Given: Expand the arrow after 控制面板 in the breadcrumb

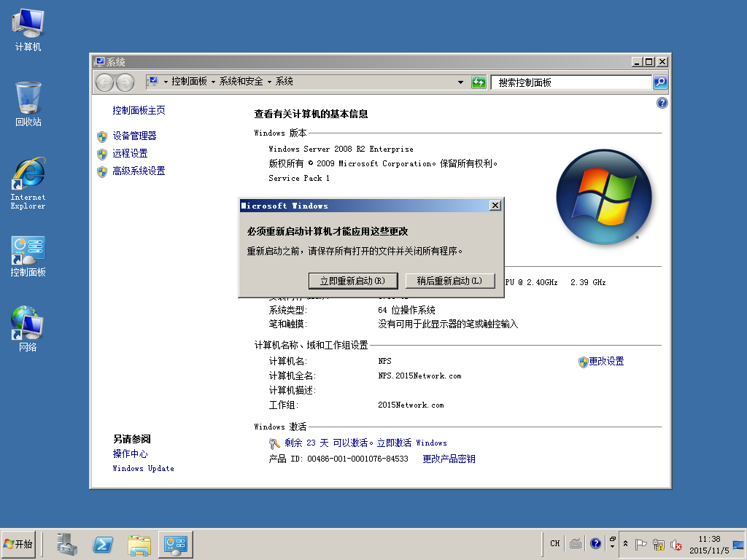Looking at the screenshot, I should tap(213, 82).
